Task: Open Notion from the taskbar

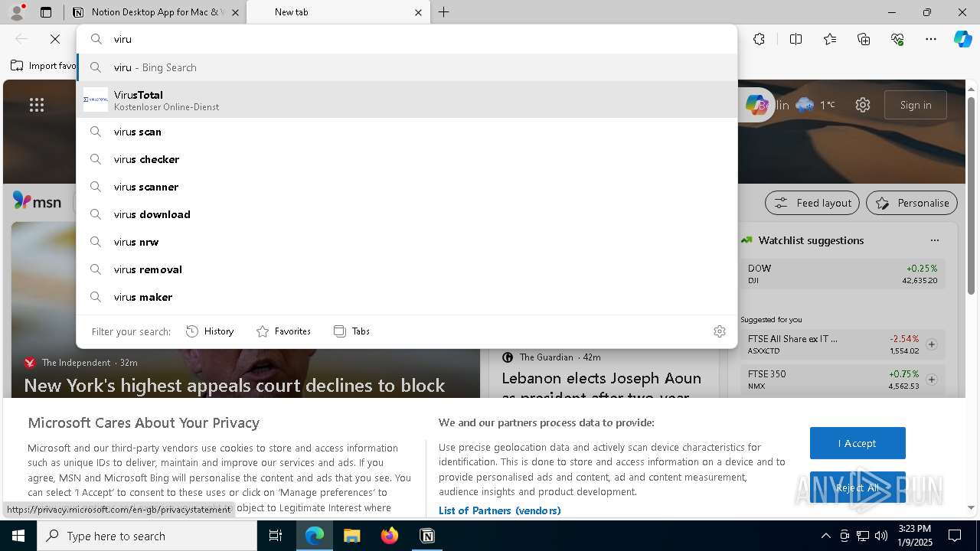Action: [427, 536]
